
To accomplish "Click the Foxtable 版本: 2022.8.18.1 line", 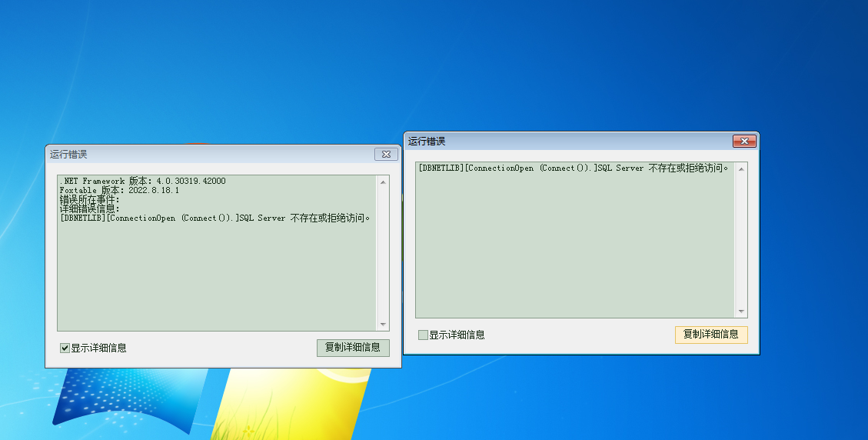I will tap(119, 190).
